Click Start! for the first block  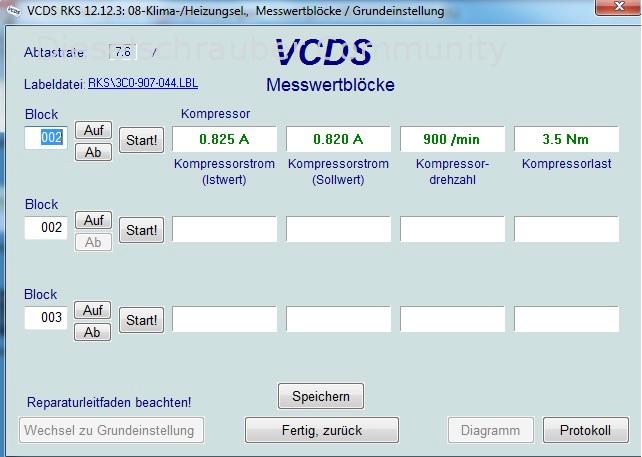[x=142, y=140]
